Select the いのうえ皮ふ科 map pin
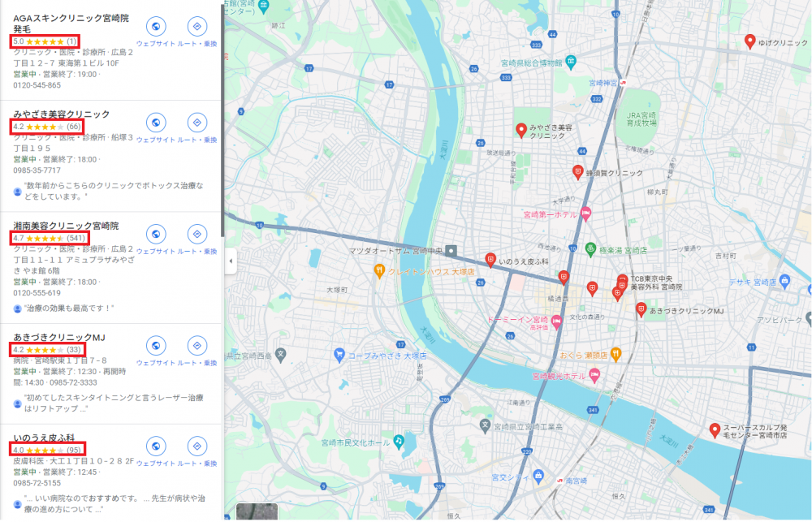Image resolution: width=812 pixels, height=522 pixels. pos(490,260)
